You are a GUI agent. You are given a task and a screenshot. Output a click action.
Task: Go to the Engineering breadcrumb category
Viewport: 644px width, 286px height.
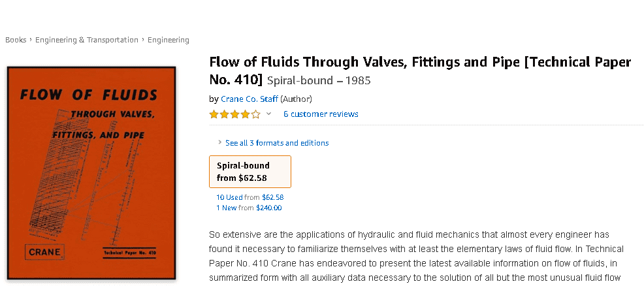point(168,40)
